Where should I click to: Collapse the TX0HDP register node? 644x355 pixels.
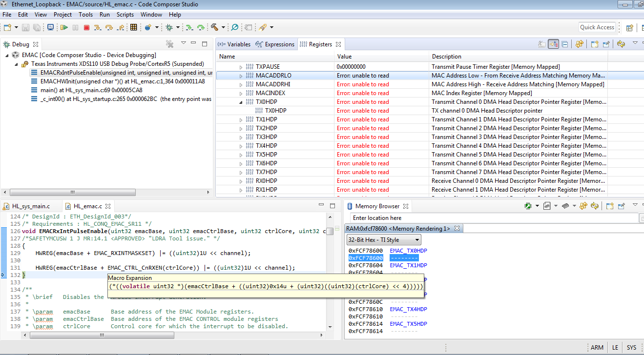coord(241,102)
